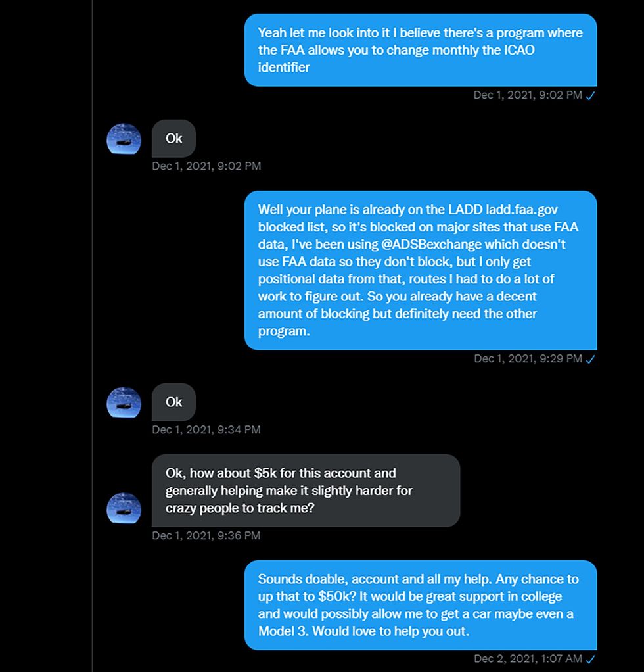Click the checkmark beside the 9:02 PM sent timestamp
This screenshot has width=644, height=672.
click(x=591, y=96)
